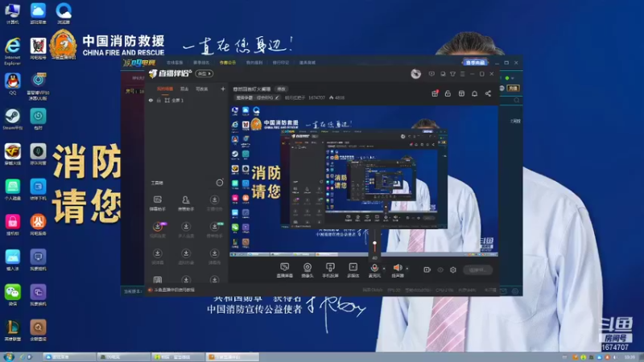Add a 摄像头 camera source
Viewport: 644px width, 362px height.
click(x=308, y=270)
